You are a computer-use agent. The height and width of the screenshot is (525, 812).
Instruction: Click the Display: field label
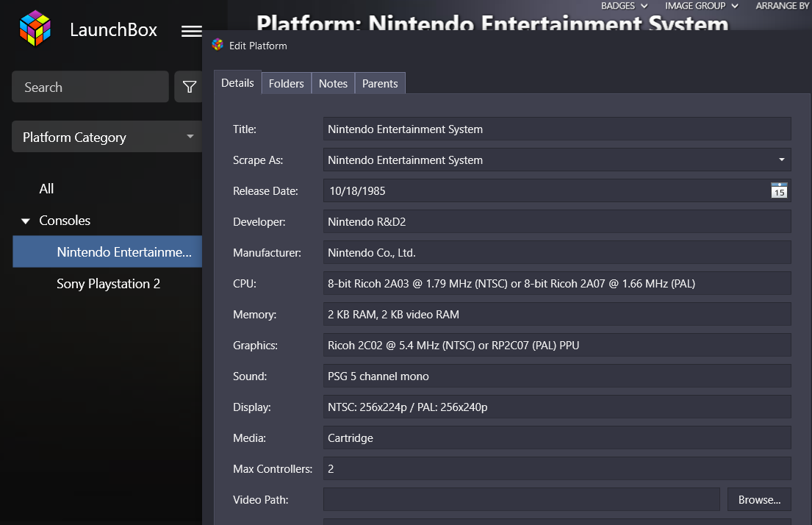[251, 407]
